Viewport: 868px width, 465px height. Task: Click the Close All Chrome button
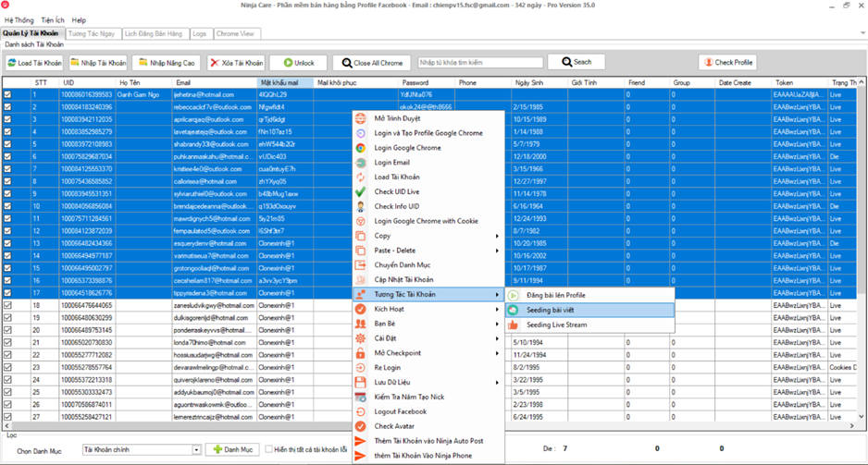(372, 63)
